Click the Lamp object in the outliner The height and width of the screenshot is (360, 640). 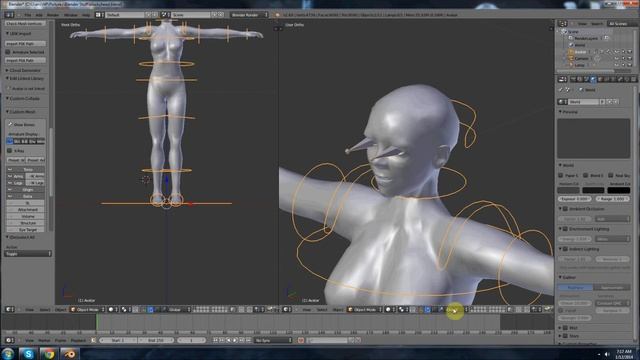click(x=580, y=65)
